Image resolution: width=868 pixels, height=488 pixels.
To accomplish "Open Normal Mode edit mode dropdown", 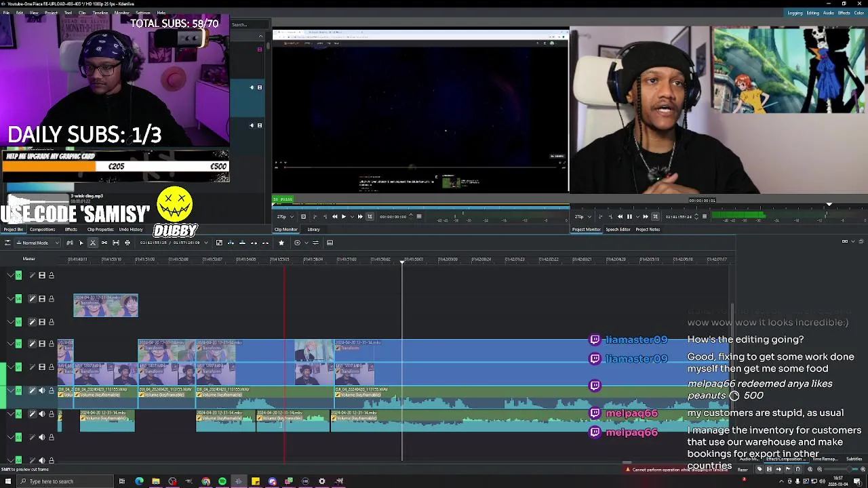I will 38,243.
